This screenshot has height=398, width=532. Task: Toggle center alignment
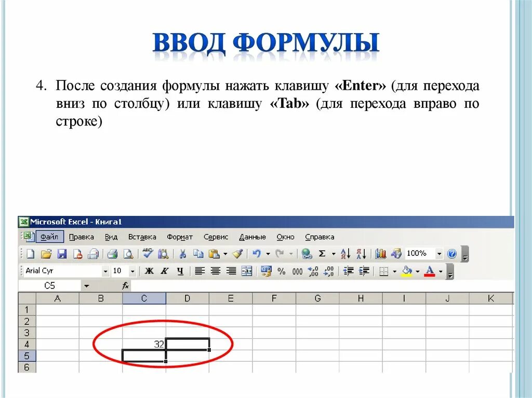[x=215, y=271]
